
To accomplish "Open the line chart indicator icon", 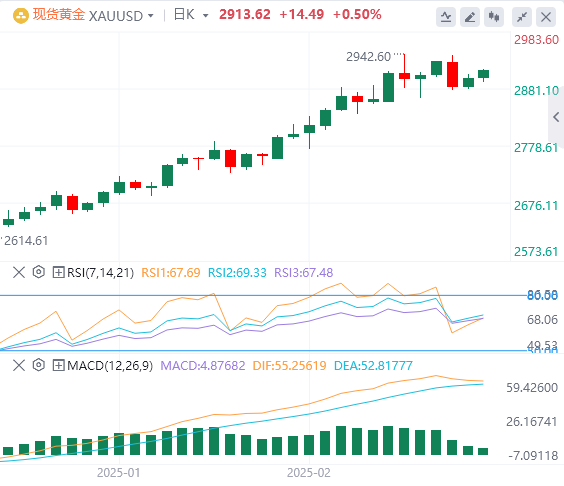I will pos(446,17).
